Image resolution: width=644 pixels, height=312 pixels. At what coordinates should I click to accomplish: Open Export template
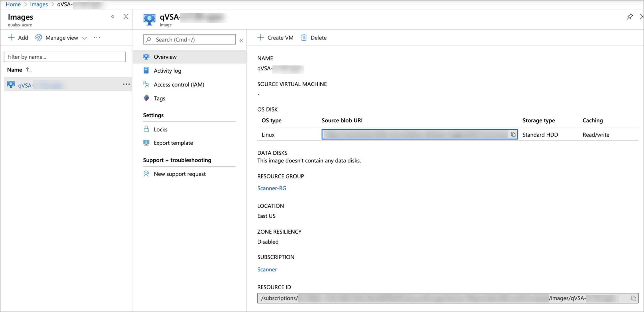(173, 143)
